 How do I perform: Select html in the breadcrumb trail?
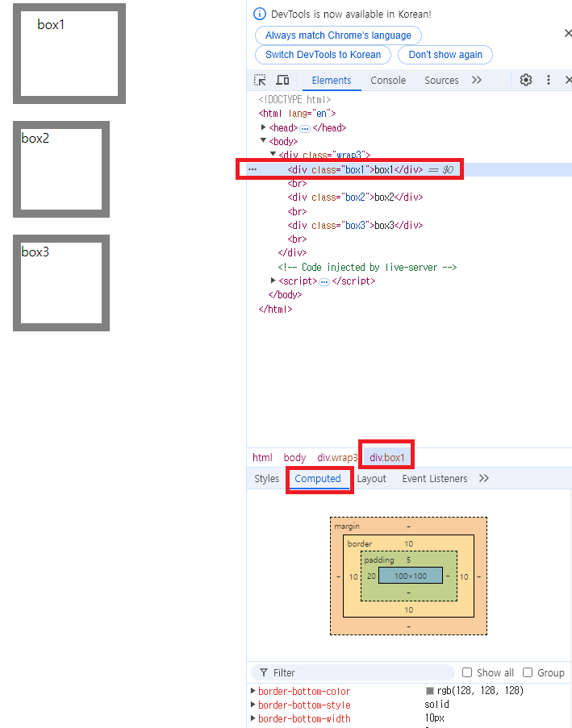(x=262, y=457)
